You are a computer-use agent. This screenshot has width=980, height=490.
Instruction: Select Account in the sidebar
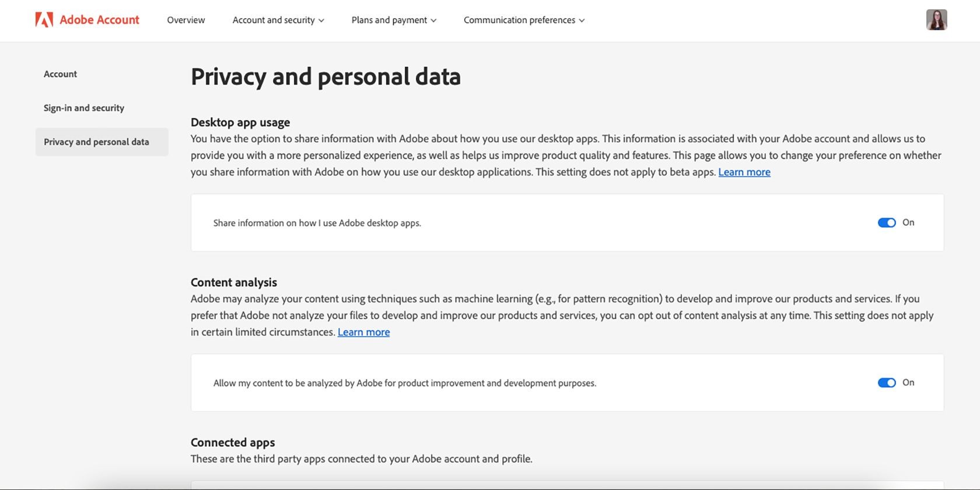[x=60, y=74]
